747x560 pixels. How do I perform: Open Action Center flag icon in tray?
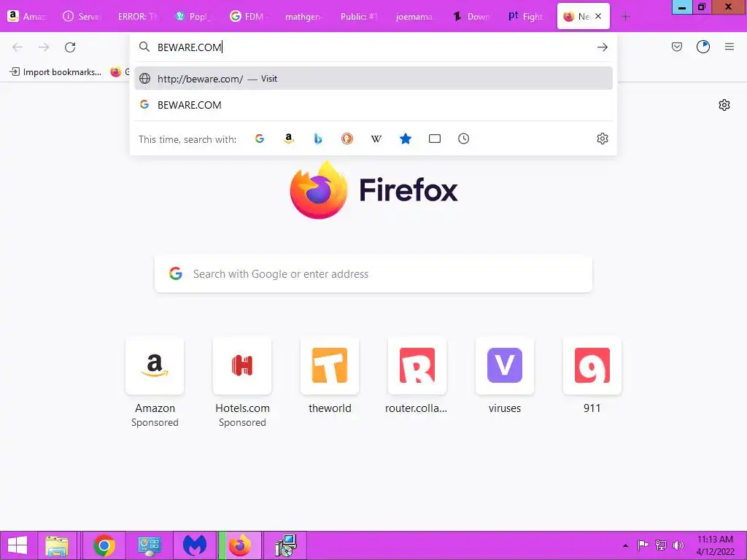[x=643, y=545]
